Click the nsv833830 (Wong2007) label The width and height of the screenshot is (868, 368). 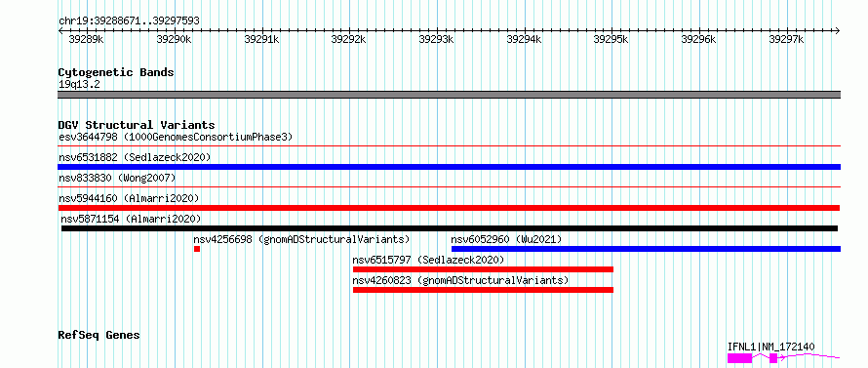(117, 178)
